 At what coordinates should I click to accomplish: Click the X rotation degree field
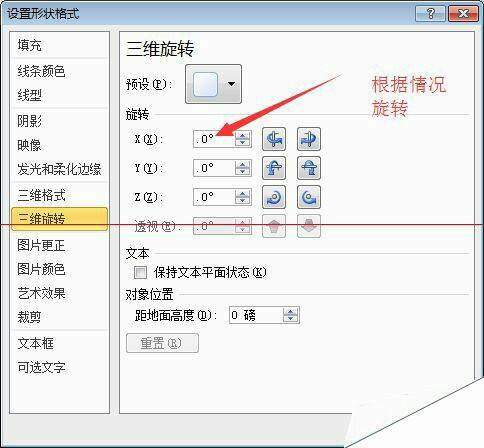214,139
